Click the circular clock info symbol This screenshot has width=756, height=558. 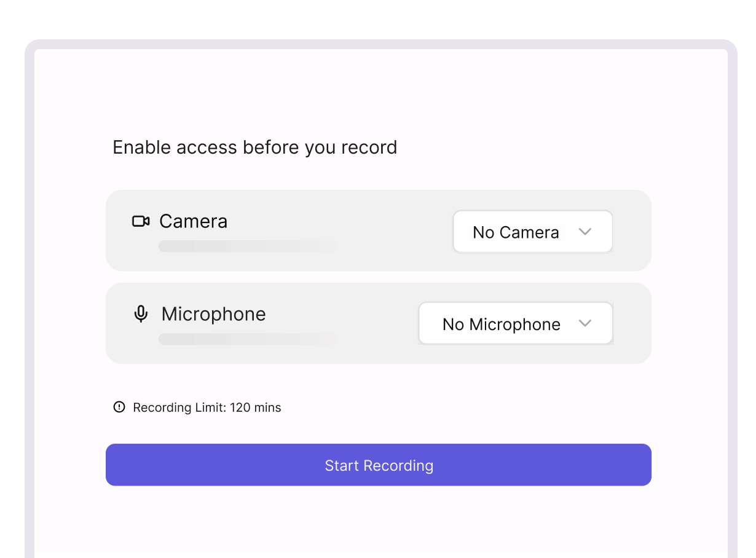119,407
